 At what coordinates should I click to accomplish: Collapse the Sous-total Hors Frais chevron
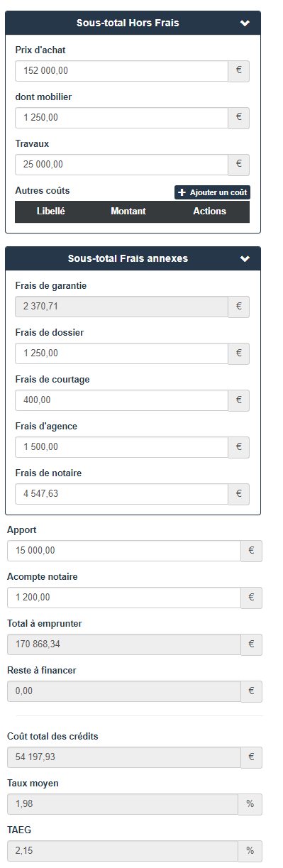245,23
